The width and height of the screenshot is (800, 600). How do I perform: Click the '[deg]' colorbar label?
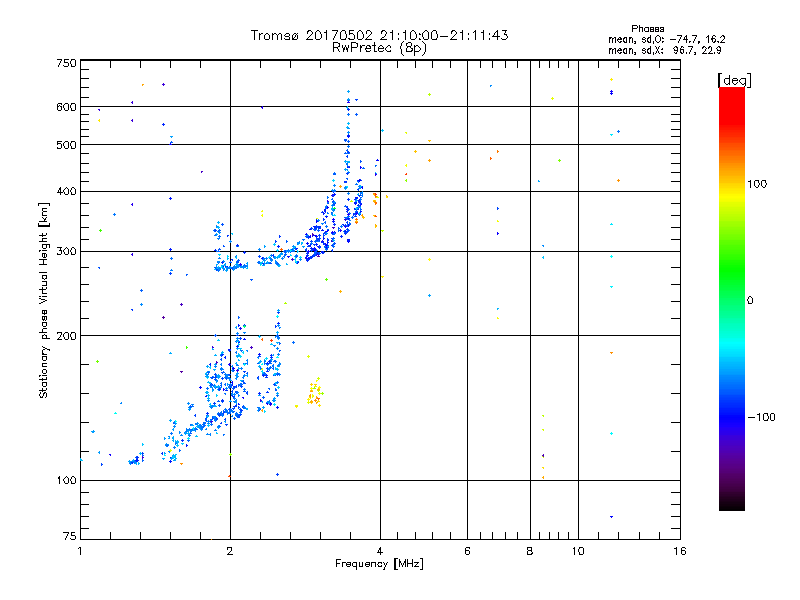pos(734,80)
